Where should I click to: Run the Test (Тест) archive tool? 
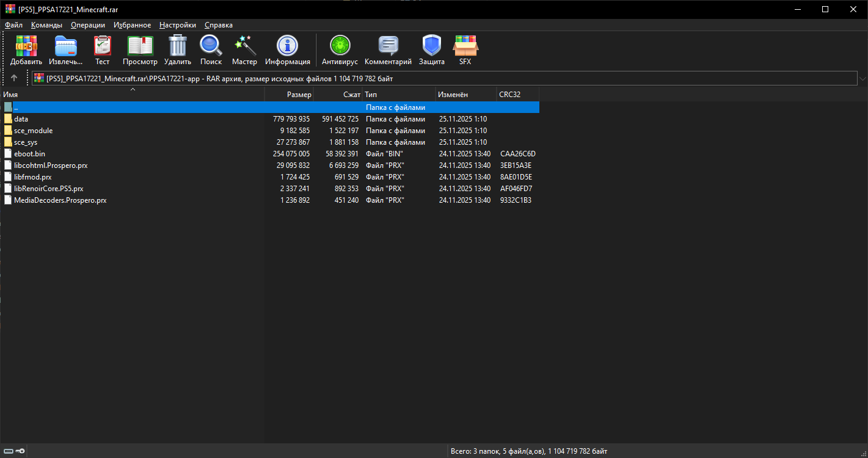[x=102, y=46]
